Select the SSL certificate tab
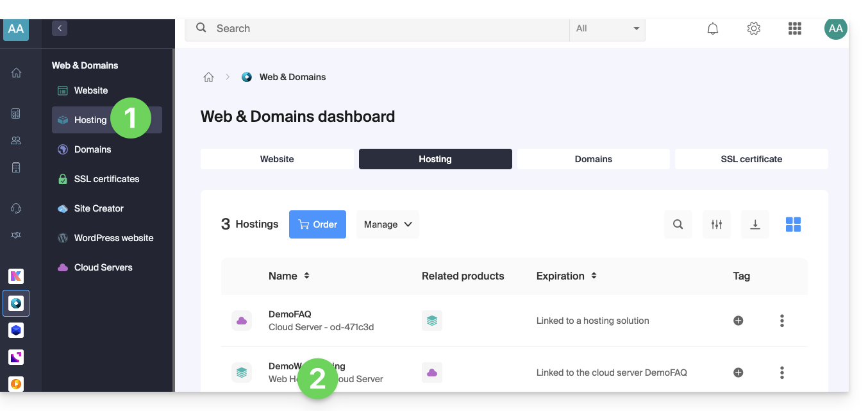 (x=751, y=159)
